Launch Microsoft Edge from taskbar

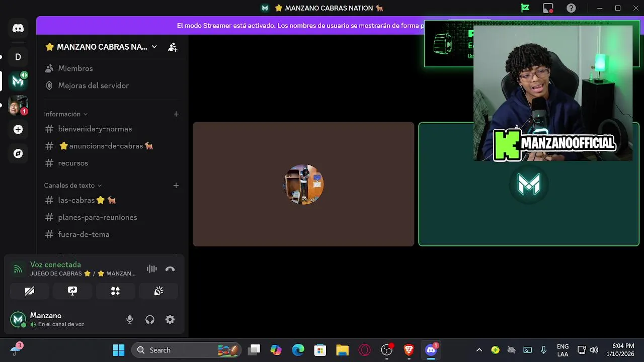tap(298, 350)
